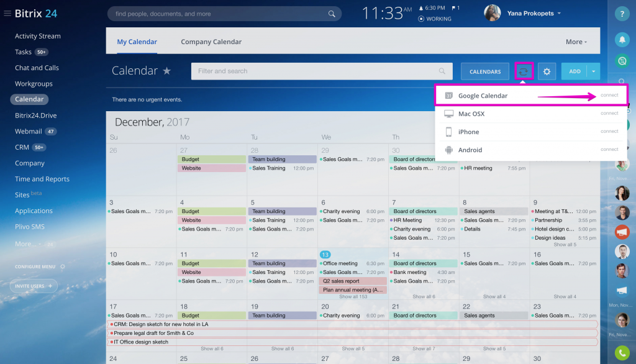Expand the More dropdown in calendar tabs
The width and height of the screenshot is (636, 364).
(x=576, y=42)
